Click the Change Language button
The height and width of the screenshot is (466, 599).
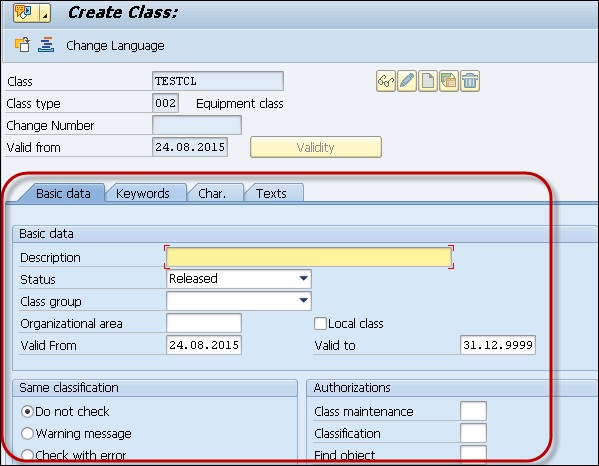(115, 45)
